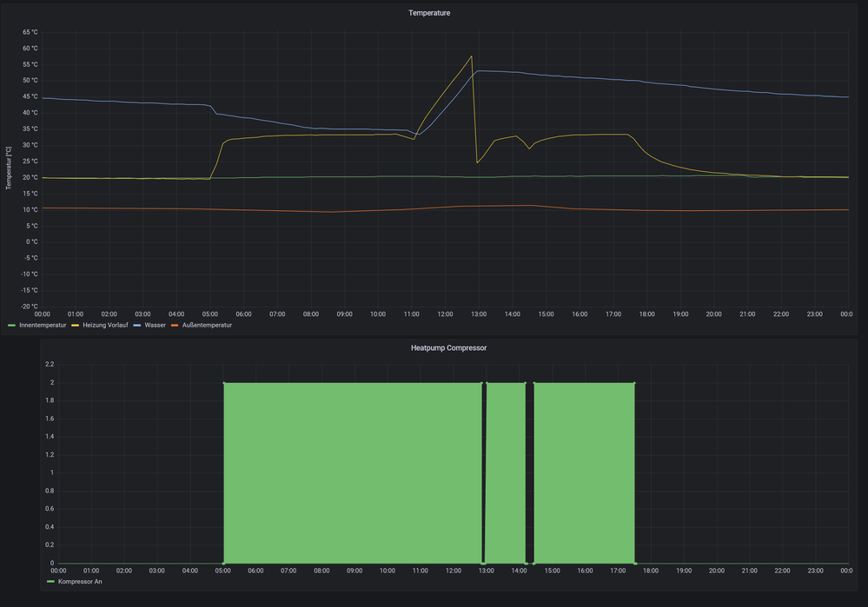Toggle the Innentemperatur series in the legend
Screen dimensions: 868x607
coord(43,326)
